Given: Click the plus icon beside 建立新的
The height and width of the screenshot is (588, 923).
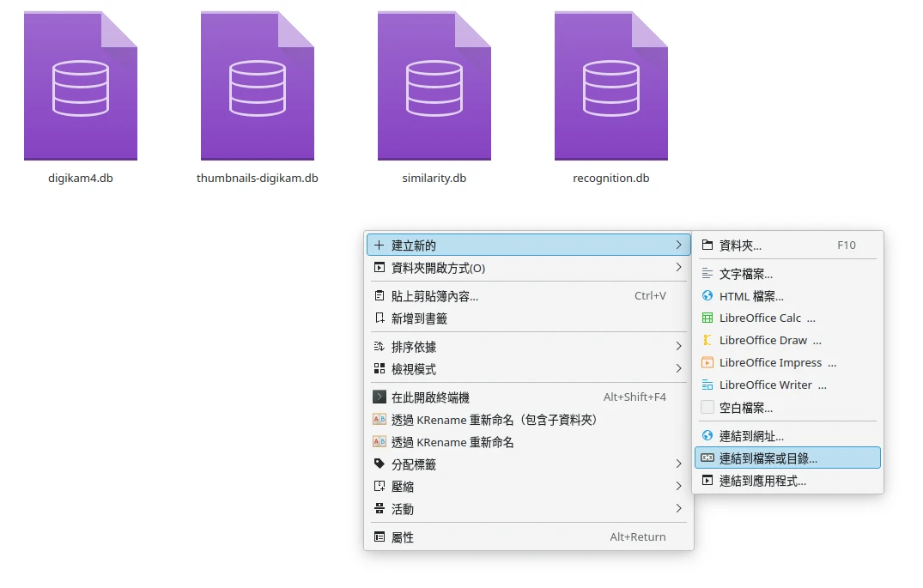Looking at the screenshot, I should 380,245.
